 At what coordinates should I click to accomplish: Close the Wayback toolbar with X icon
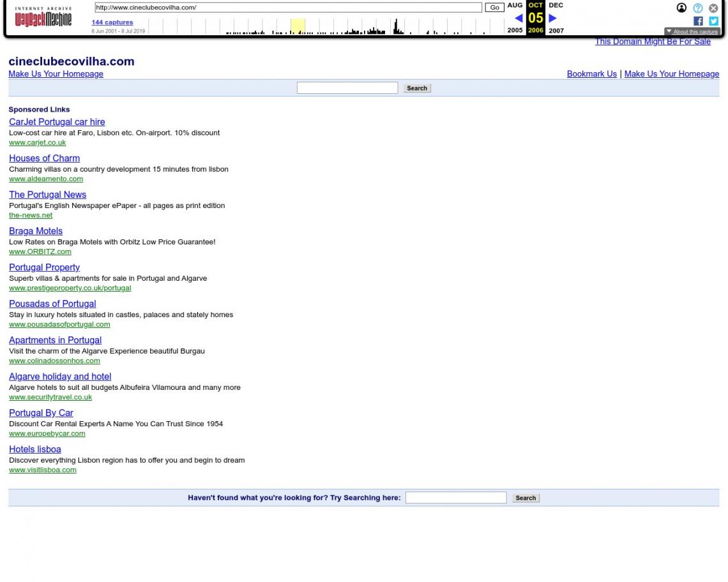coord(713,8)
